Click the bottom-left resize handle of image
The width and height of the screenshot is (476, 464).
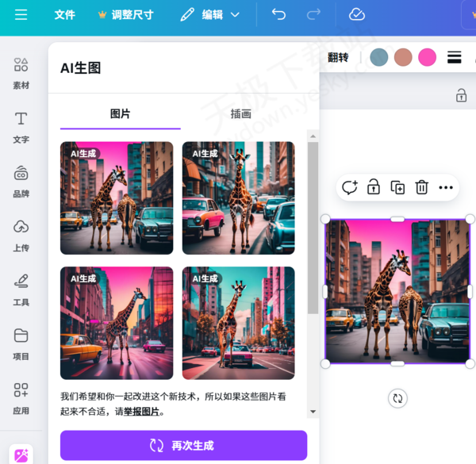(x=325, y=363)
